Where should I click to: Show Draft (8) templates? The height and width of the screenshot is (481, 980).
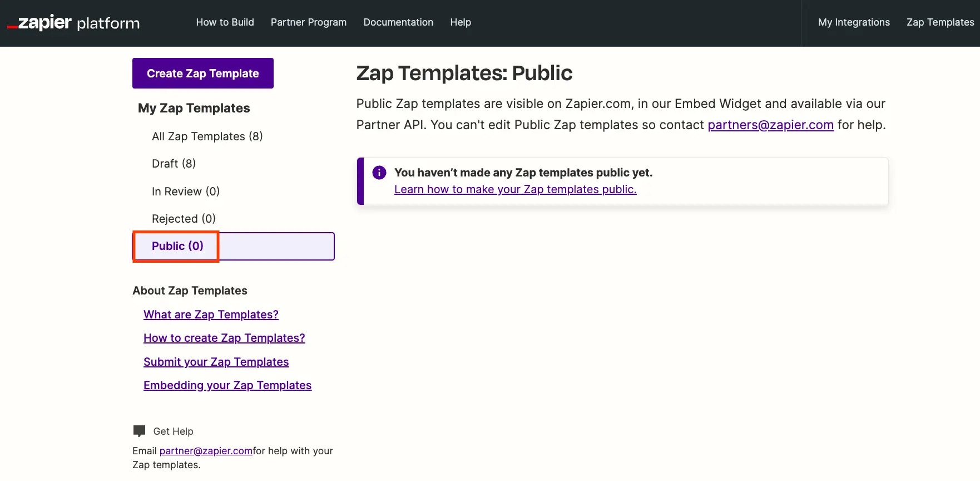(174, 164)
